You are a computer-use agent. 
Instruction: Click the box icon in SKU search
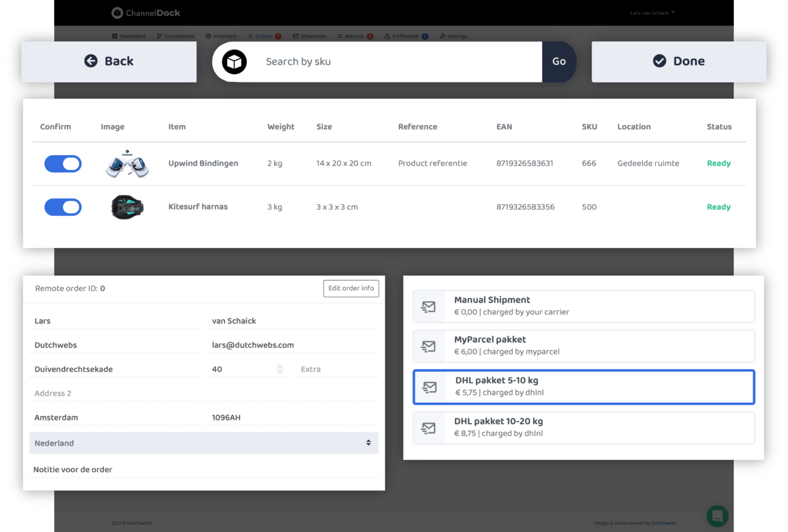(x=234, y=62)
